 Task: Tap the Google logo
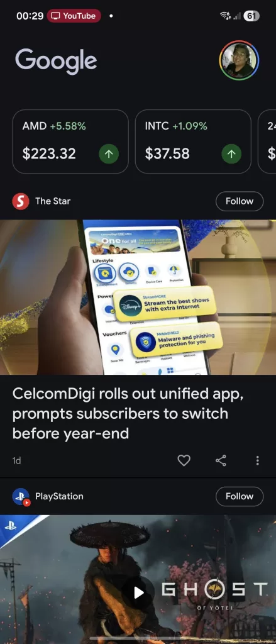click(x=56, y=61)
